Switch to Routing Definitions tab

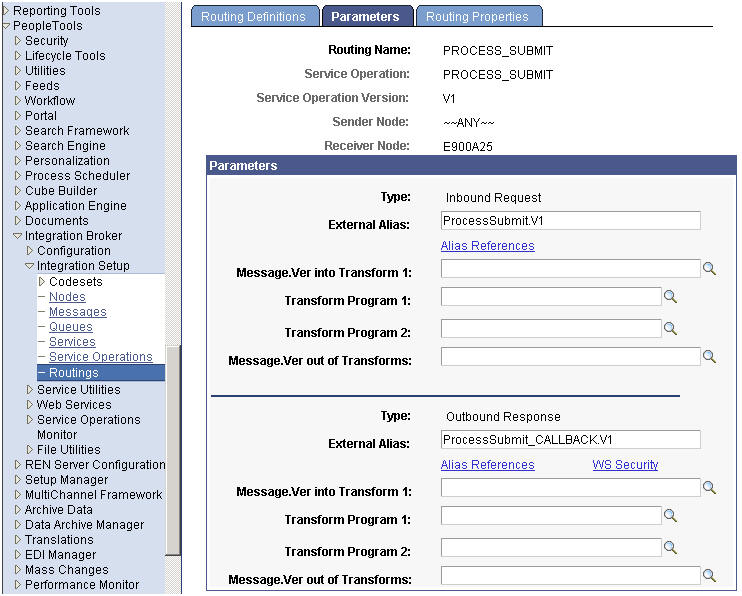point(255,17)
